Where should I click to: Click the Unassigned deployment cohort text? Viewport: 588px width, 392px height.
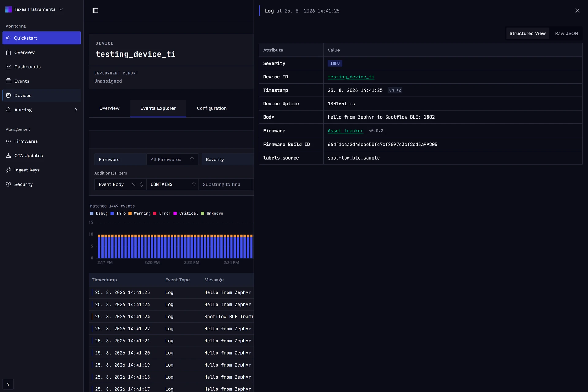(108, 81)
